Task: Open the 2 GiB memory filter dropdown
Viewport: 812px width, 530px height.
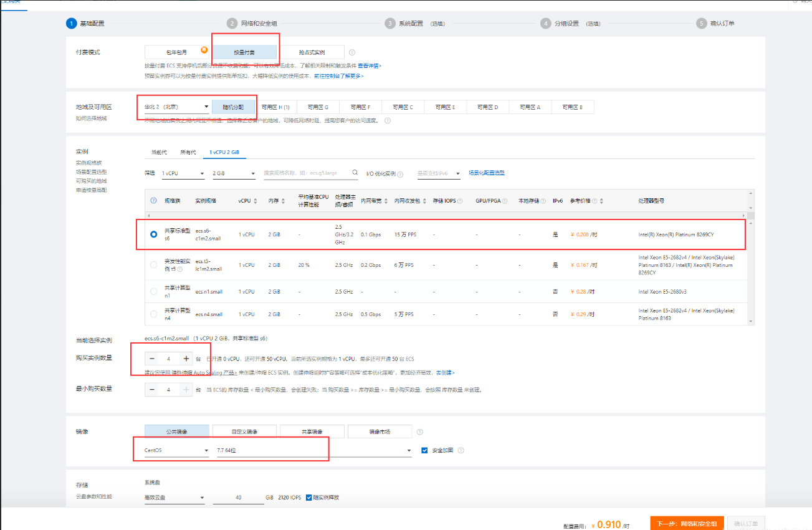Action: (x=234, y=173)
